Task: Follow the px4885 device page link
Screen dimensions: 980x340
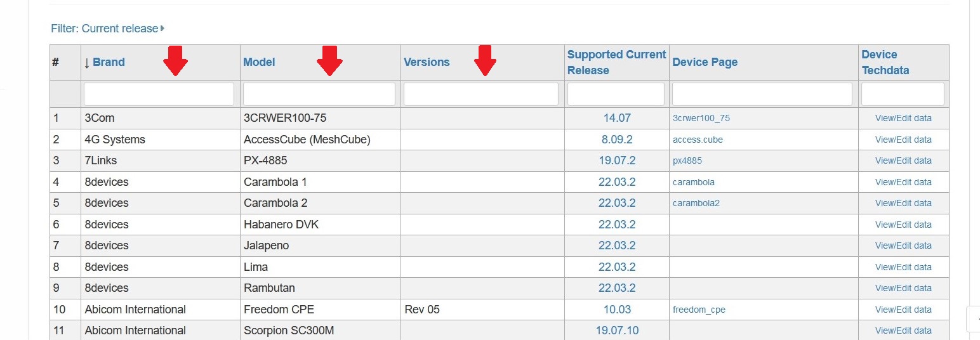Action: pos(687,160)
